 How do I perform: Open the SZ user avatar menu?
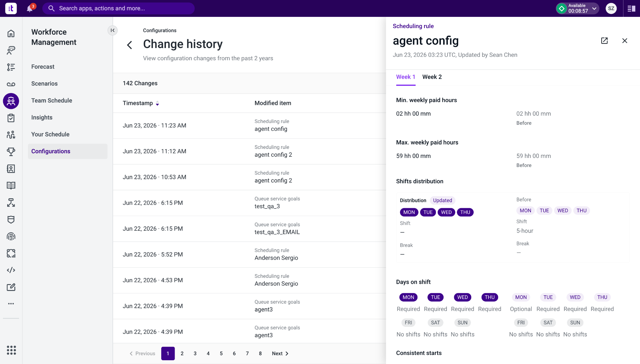tap(611, 8)
